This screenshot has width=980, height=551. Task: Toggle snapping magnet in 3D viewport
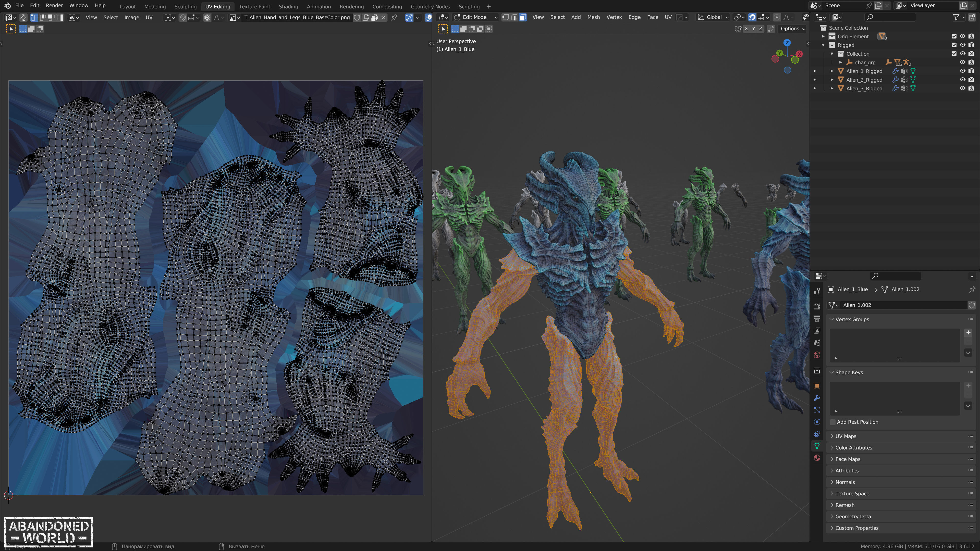[x=752, y=17]
